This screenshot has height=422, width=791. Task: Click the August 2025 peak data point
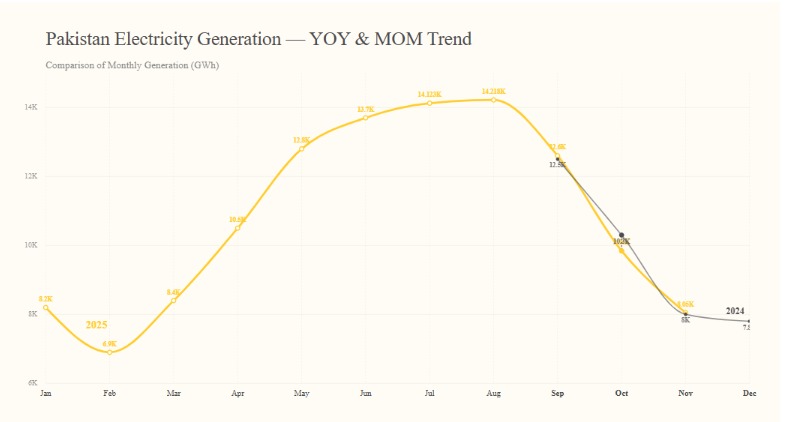(494, 100)
